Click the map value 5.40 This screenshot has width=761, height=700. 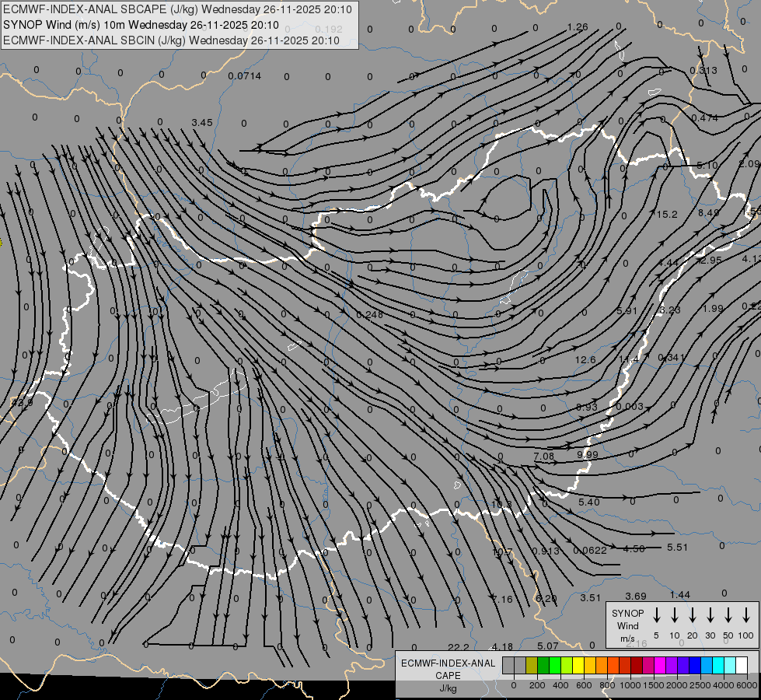click(x=588, y=502)
